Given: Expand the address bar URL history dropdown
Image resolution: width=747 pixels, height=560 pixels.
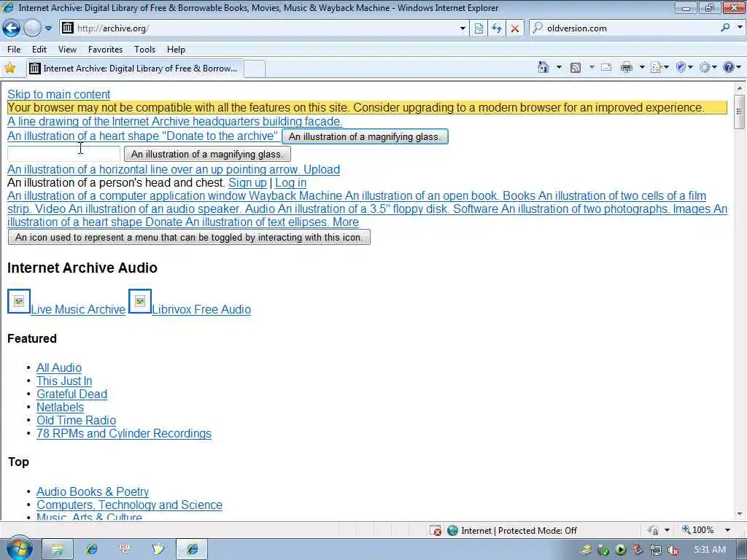Looking at the screenshot, I should pos(462,28).
